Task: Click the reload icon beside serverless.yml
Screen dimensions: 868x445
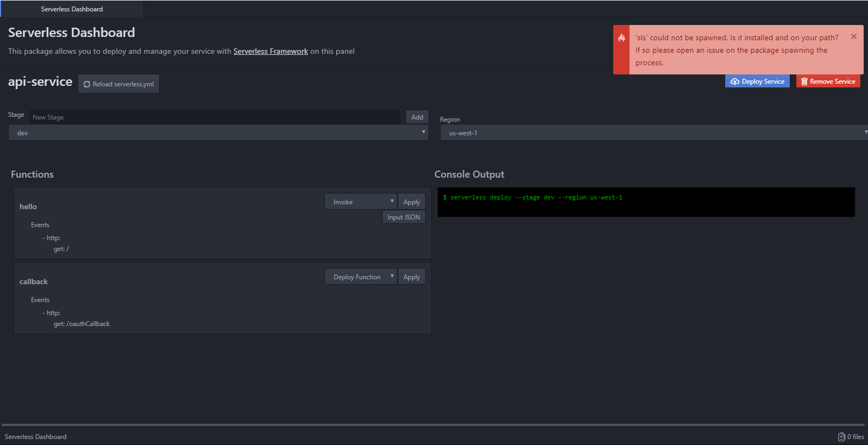Action: tap(87, 84)
